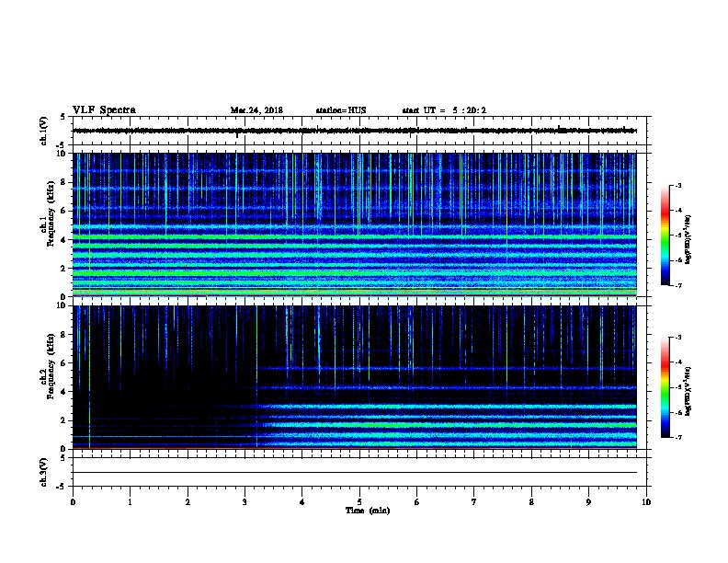The width and height of the screenshot is (728, 563).
Task: Click the "-7" label on ch.2 color scale
Action: pyautogui.click(x=677, y=437)
